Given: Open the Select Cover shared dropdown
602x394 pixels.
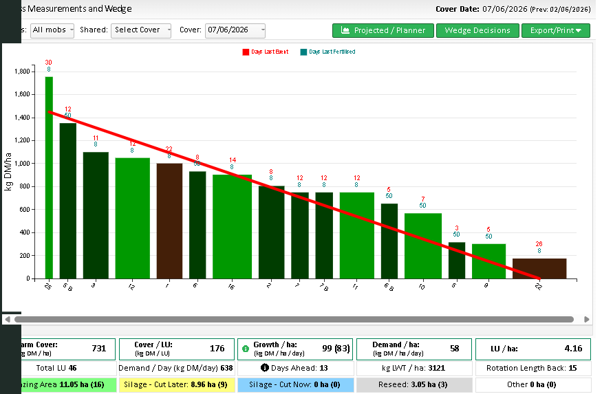Looking at the screenshot, I should (141, 30).
